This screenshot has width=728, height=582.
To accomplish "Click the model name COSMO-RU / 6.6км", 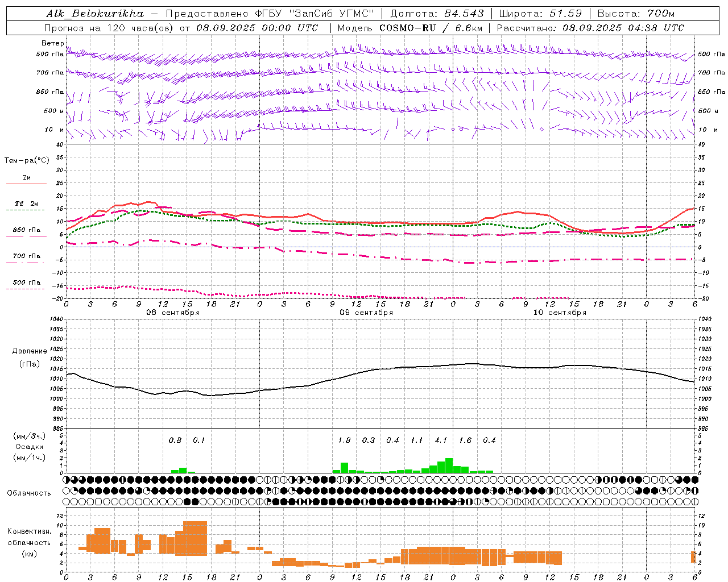I will [431, 28].
